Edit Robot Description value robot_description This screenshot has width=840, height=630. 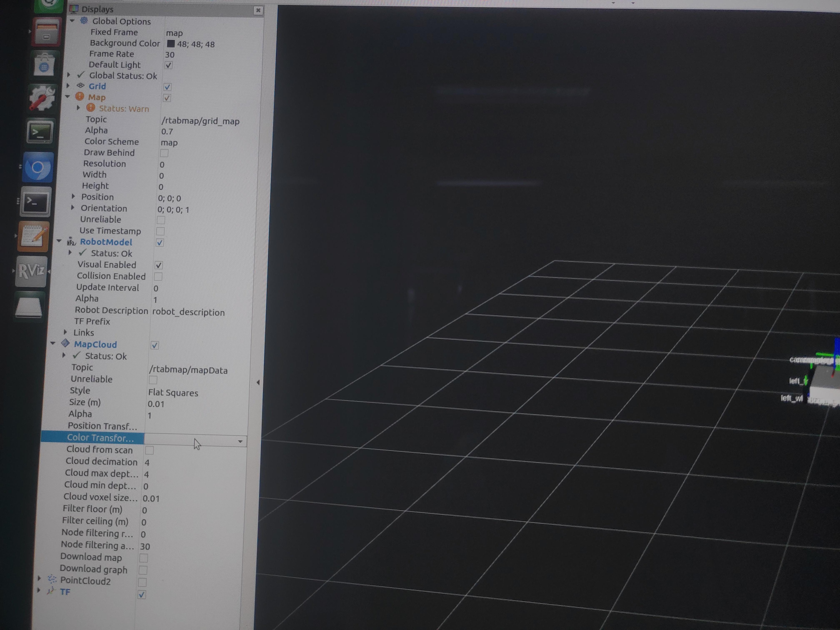(188, 312)
